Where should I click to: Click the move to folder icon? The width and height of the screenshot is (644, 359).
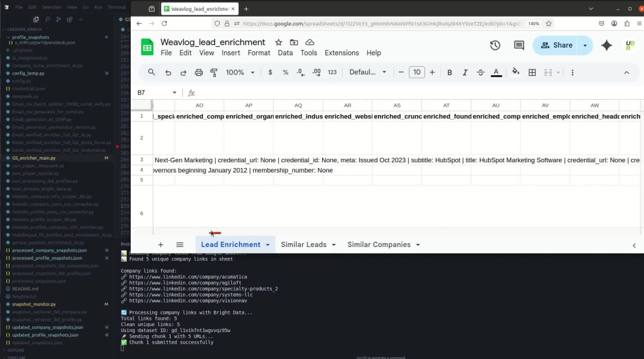coord(294,42)
